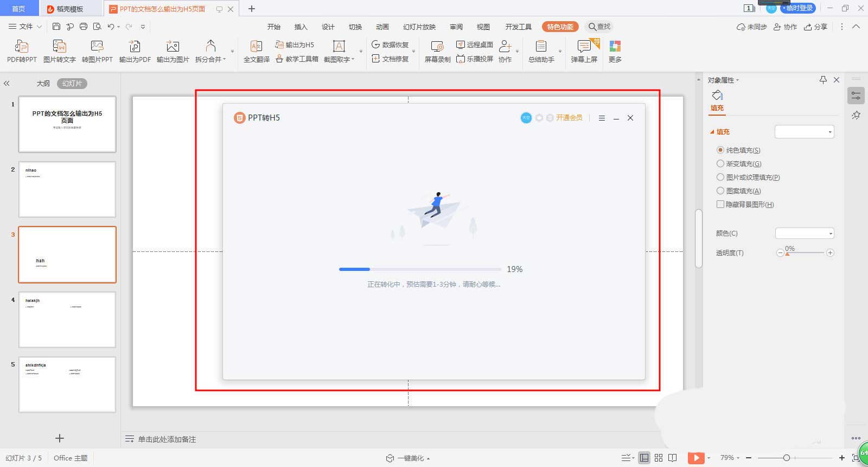Open the 颜色 color dropdown

pyautogui.click(x=804, y=233)
